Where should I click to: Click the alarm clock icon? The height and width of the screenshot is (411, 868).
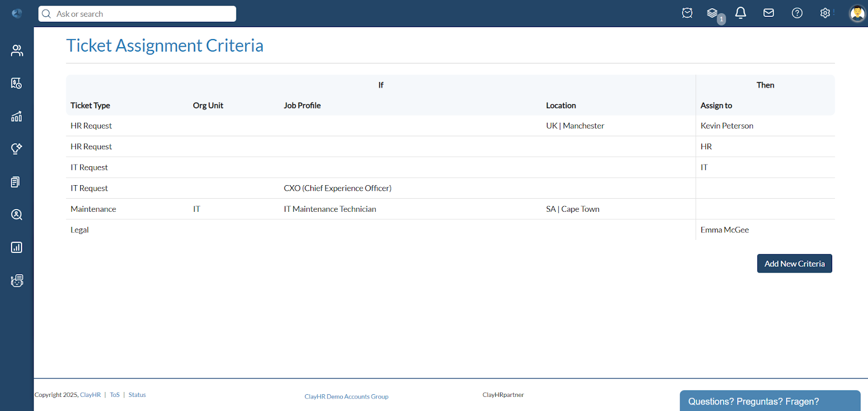click(x=687, y=13)
